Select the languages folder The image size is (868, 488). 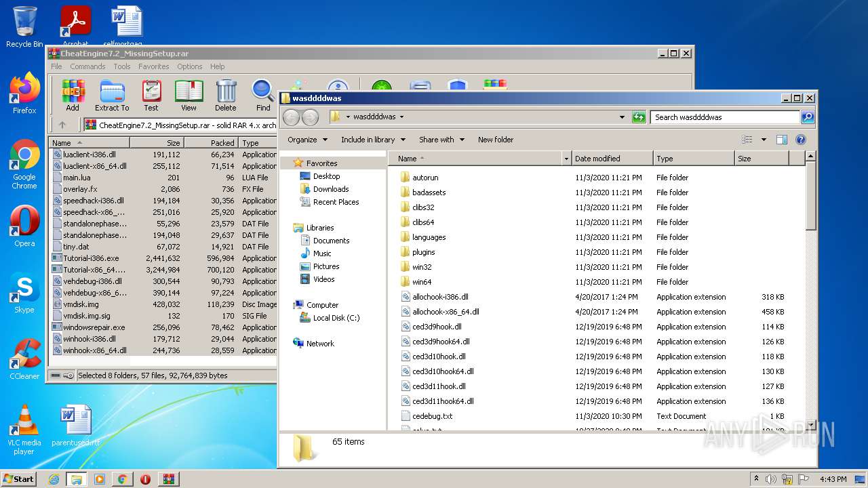tap(429, 237)
